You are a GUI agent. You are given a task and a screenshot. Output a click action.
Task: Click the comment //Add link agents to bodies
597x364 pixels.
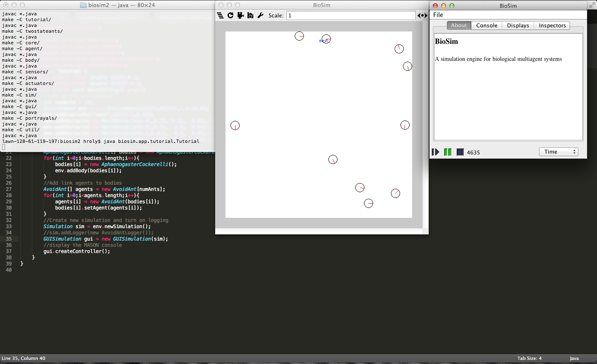coord(83,183)
